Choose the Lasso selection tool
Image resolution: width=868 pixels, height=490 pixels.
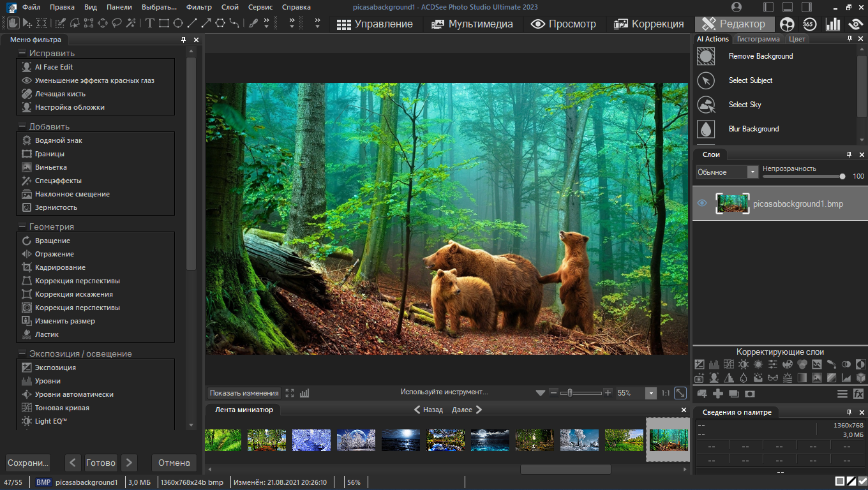pos(117,23)
